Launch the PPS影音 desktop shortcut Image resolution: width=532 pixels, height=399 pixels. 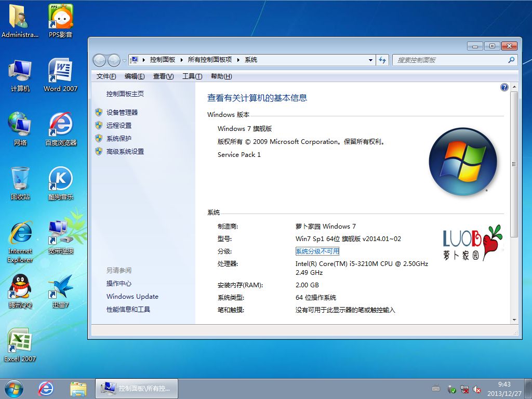[60, 21]
